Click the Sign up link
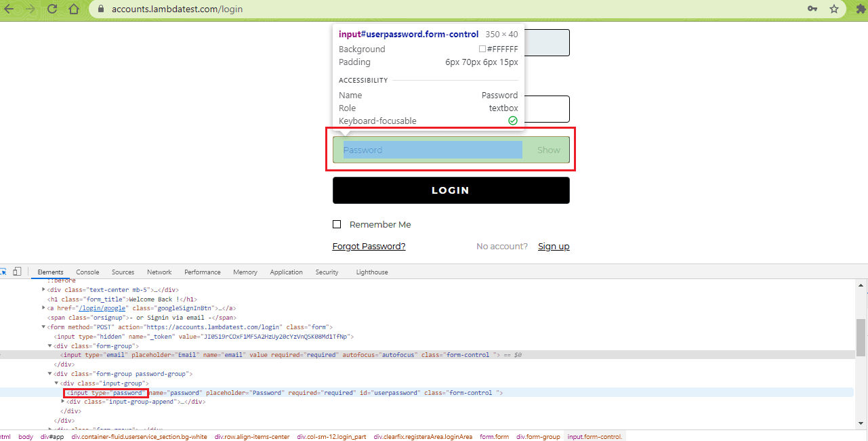 (553, 247)
